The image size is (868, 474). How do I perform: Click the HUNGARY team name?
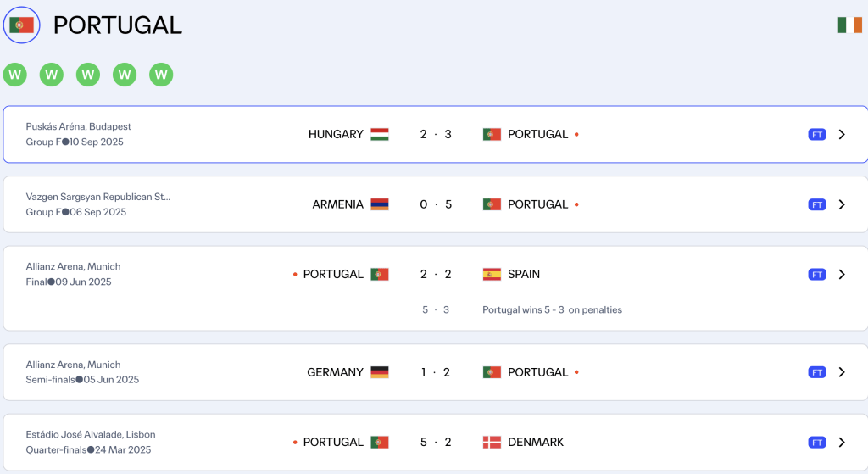coord(336,134)
